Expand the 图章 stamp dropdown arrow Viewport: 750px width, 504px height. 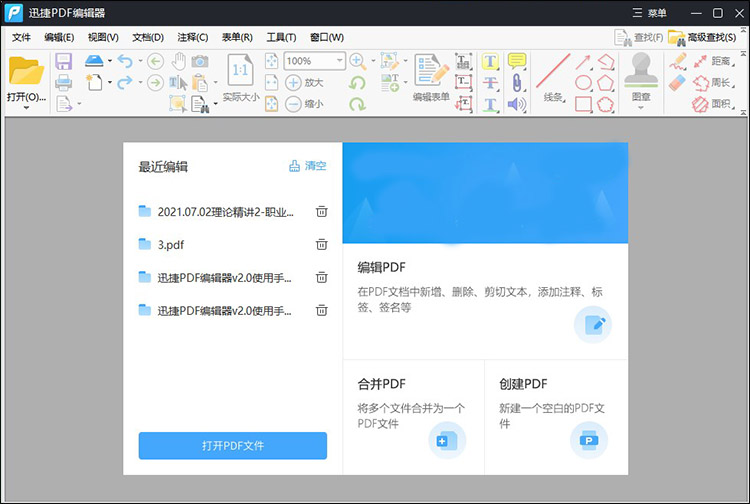[641, 108]
